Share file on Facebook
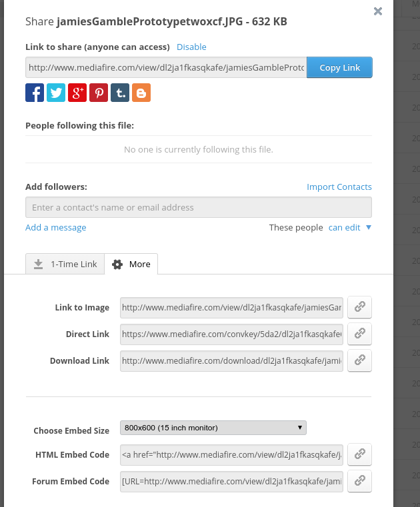The image size is (420, 507). [35, 93]
